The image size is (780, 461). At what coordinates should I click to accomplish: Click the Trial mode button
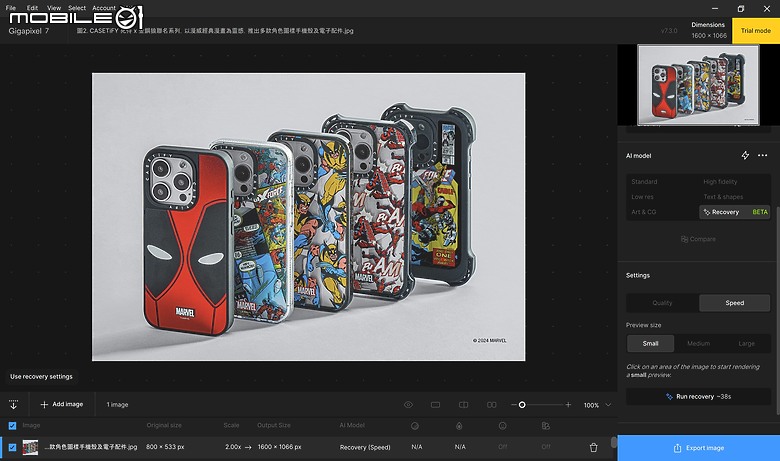756,30
